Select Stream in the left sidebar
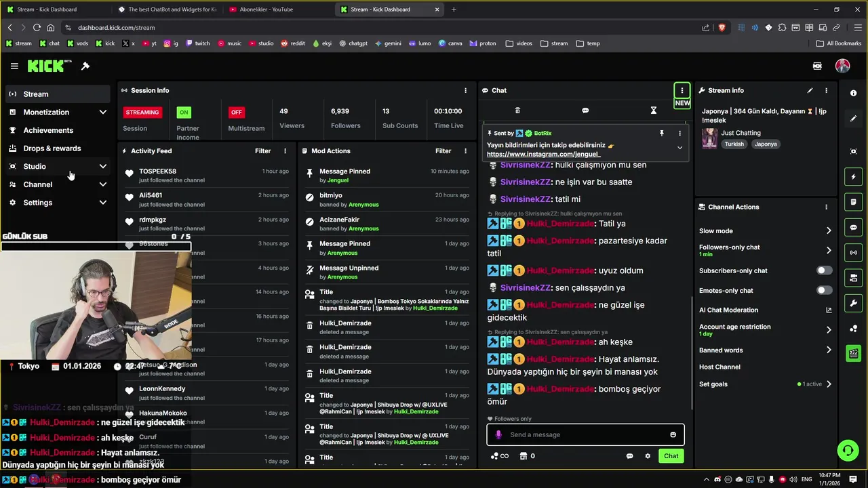The image size is (868, 488). click(x=58, y=94)
